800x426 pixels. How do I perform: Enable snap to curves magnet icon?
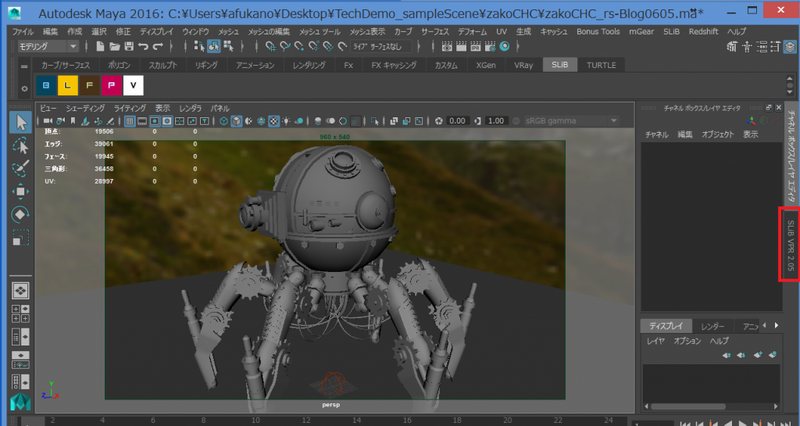point(285,46)
